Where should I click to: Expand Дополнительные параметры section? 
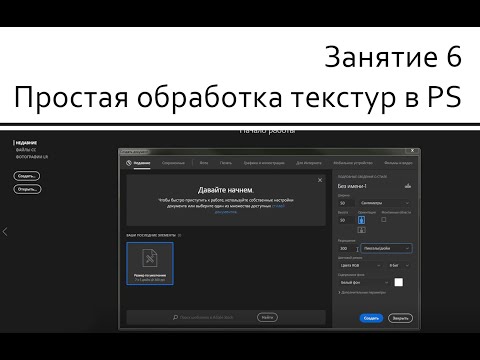[362, 293]
